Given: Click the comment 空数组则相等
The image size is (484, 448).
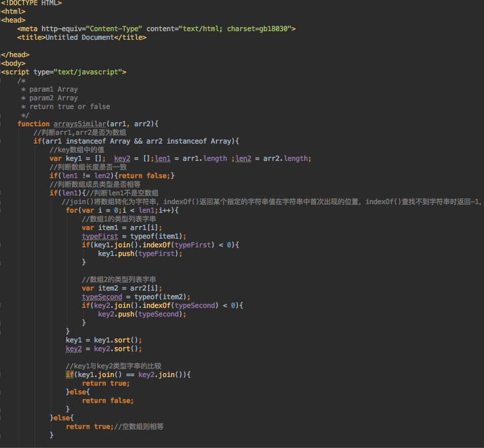Looking at the screenshot, I should (139, 427).
